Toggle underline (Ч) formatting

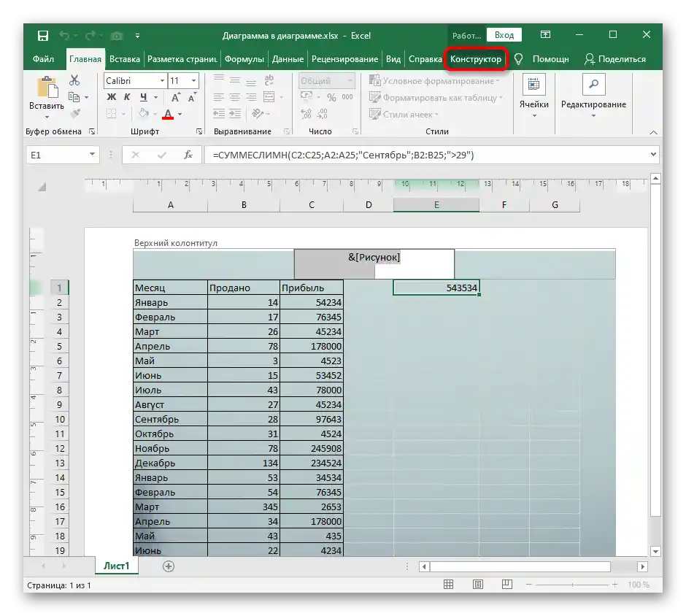coord(144,97)
